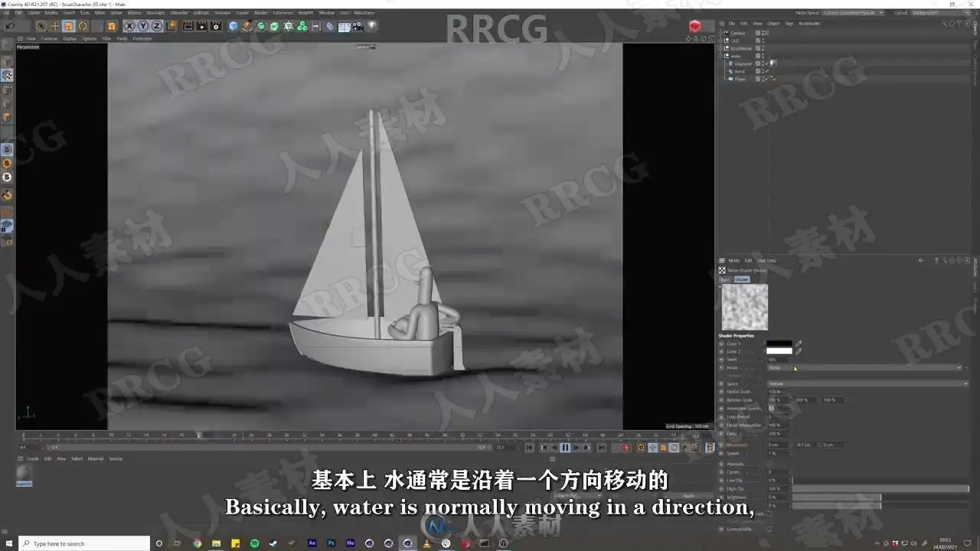This screenshot has height=551, width=980.
Task: Pause playback in the timeline
Action: pyautogui.click(x=565, y=448)
